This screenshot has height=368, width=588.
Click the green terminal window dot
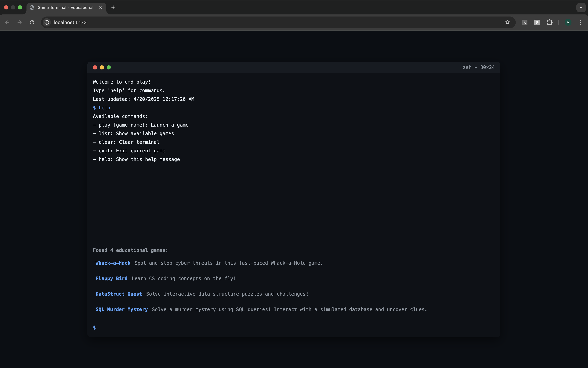tap(109, 67)
